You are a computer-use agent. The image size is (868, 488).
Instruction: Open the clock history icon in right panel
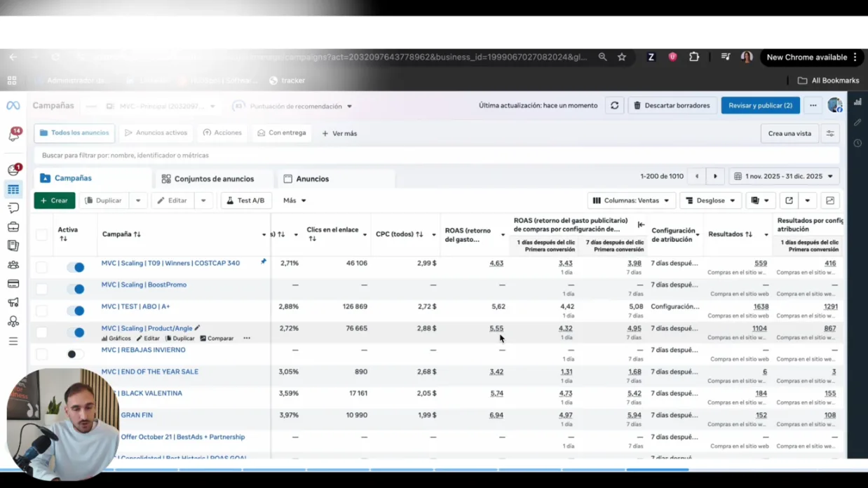[x=857, y=143]
